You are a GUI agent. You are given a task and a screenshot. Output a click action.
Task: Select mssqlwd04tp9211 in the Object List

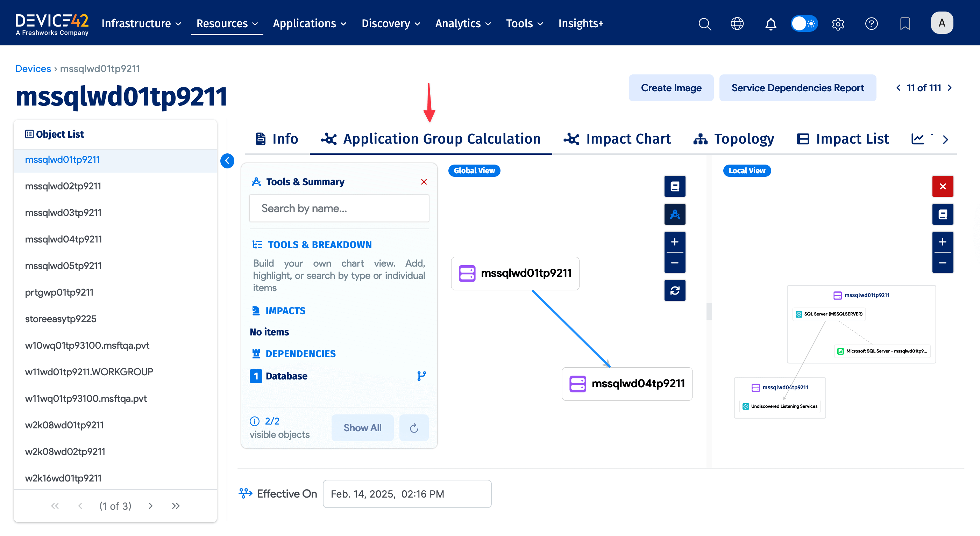point(63,239)
